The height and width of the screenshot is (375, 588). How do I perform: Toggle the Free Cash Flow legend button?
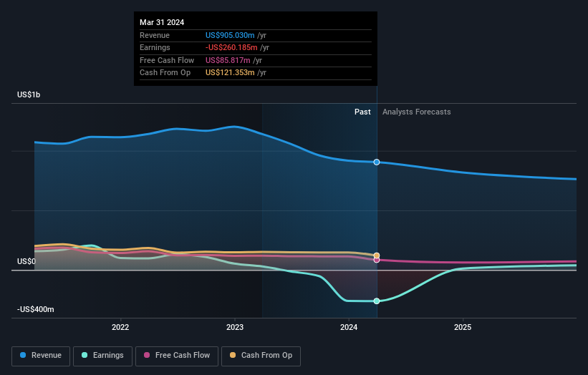pyautogui.click(x=177, y=356)
